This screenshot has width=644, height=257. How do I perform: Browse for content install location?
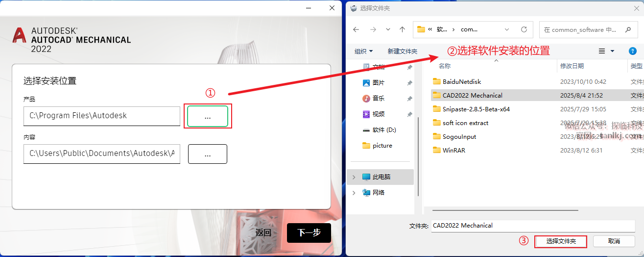tap(208, 154)
